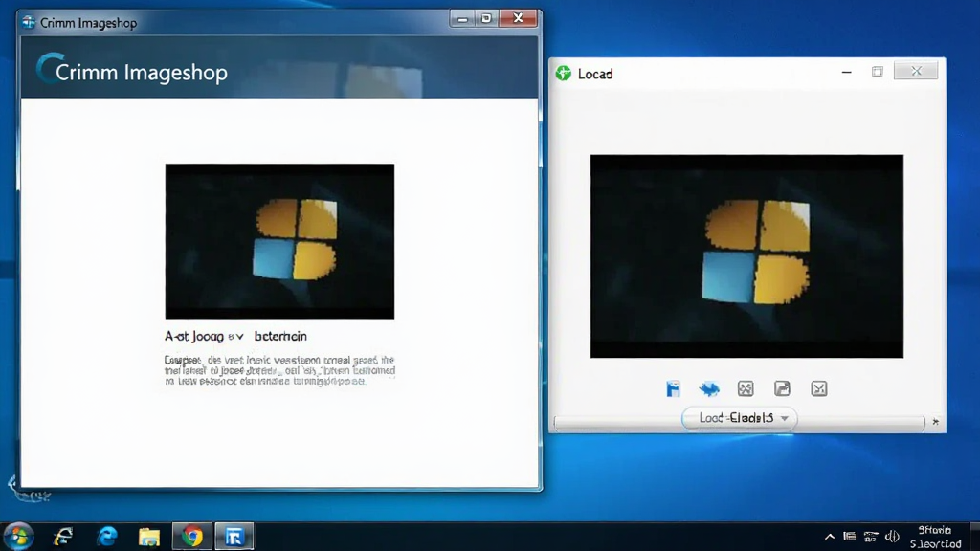This screenshot has height=551, width=980.
Task: Maximize the Locad window
Action: (878, 72)
